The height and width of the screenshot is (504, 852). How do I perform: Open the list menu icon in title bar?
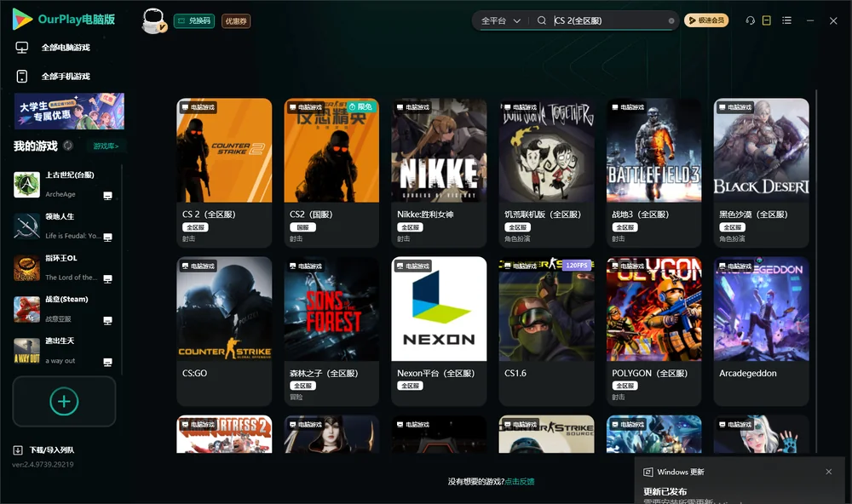tap(786, 20)
